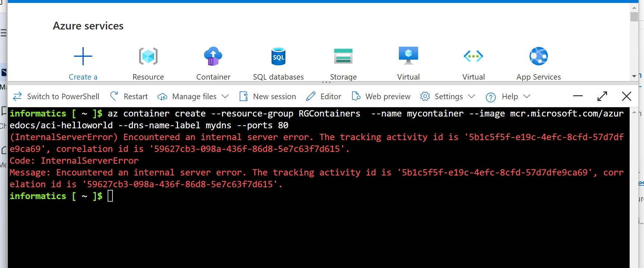644x268 pixels.
Task: Click the pane divider ellipsis handle
Action: (x=326, y=82)
